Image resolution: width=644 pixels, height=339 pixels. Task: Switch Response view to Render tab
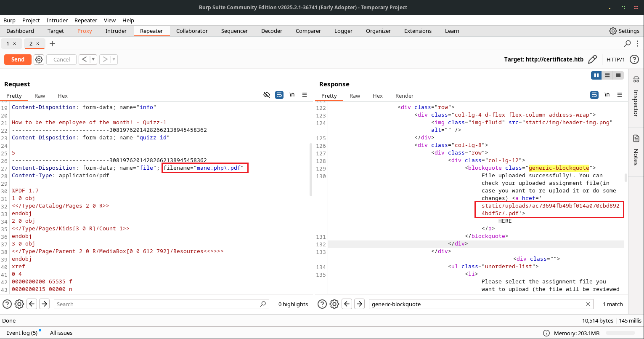pos(404,96)
